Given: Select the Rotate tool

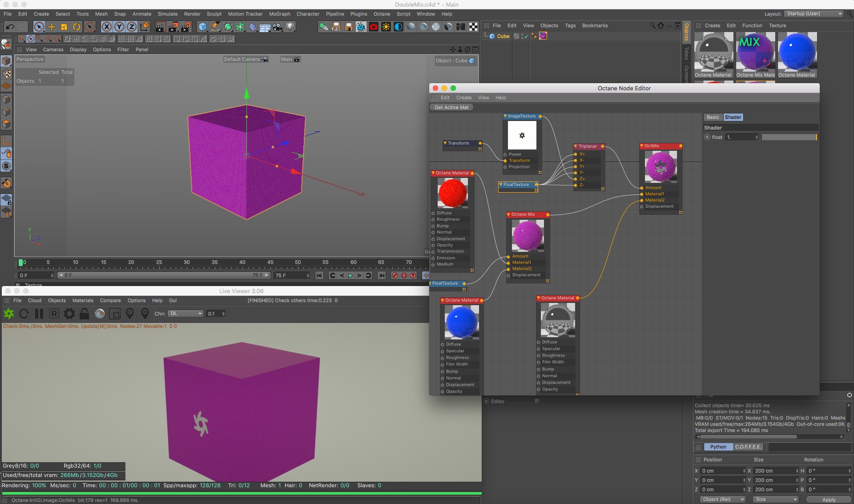Looking at the screenshot, I should (x=77, y=27).
